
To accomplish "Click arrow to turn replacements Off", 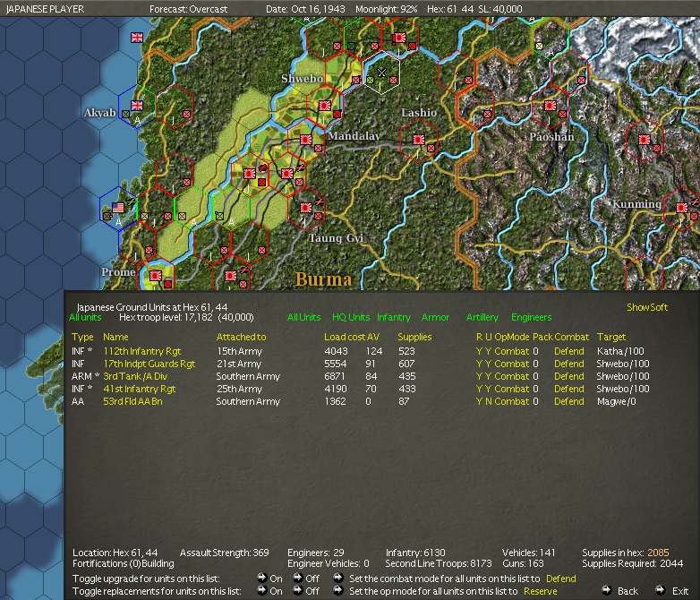I will coord(297,590).
